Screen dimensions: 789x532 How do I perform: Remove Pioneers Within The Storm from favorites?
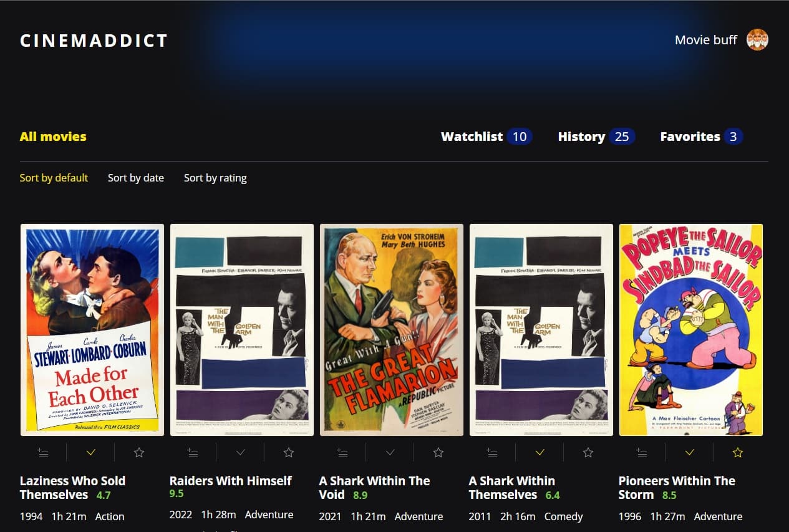pyautogui.click(x=738, y=453)
